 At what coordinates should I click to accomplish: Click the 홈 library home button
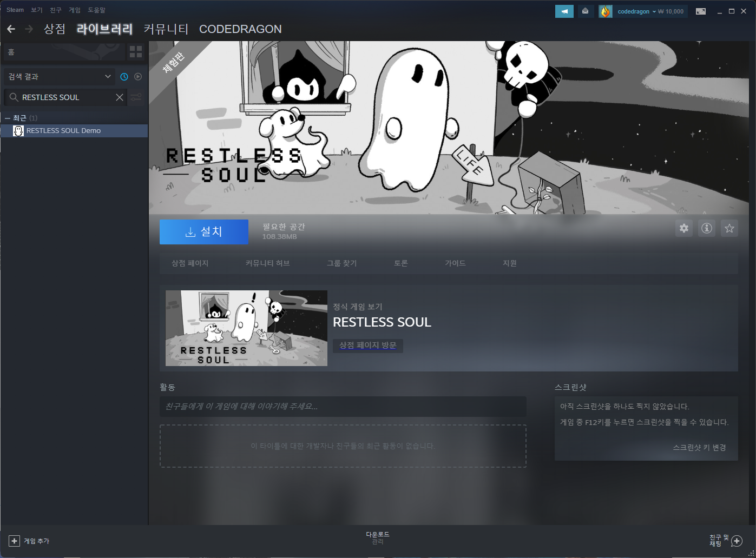pos(64,52)
